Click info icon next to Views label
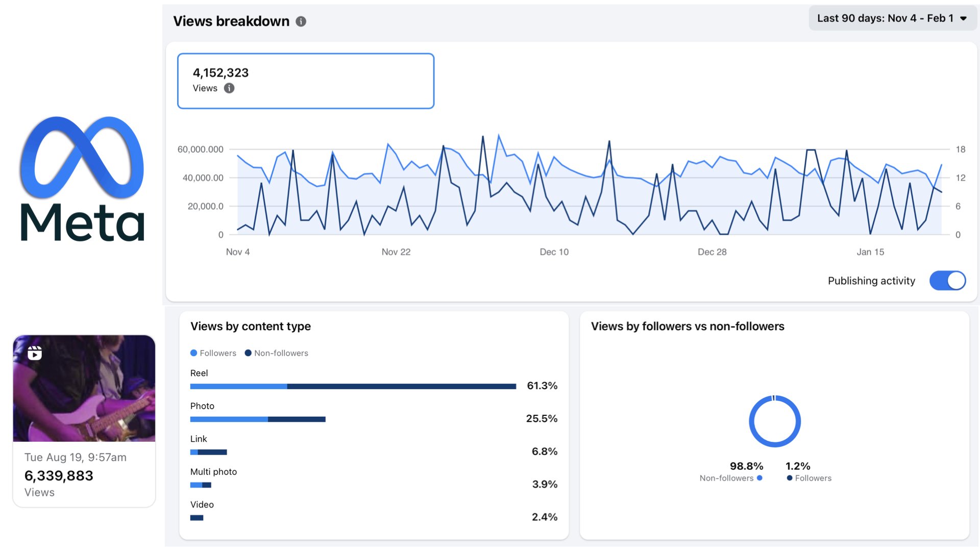Viewport: 980px width, 551px height. click(229, 88)
